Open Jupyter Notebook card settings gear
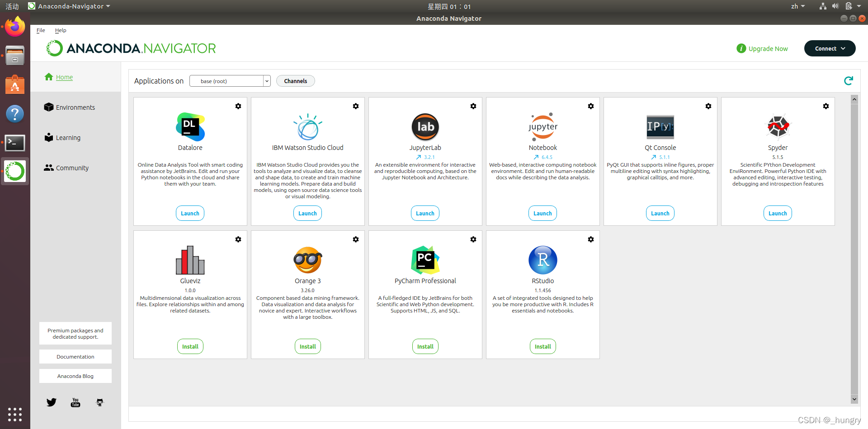This screenshot has width=868, height=429. (591, 106)
